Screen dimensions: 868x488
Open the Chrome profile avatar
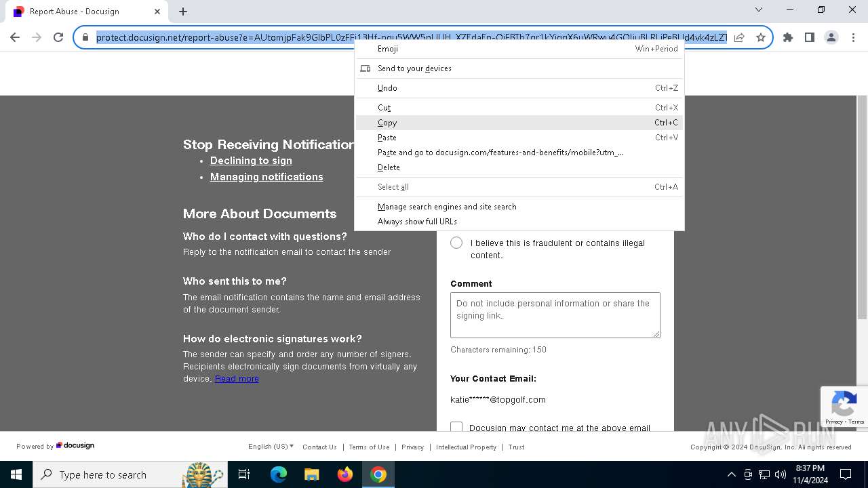(831, 37)
